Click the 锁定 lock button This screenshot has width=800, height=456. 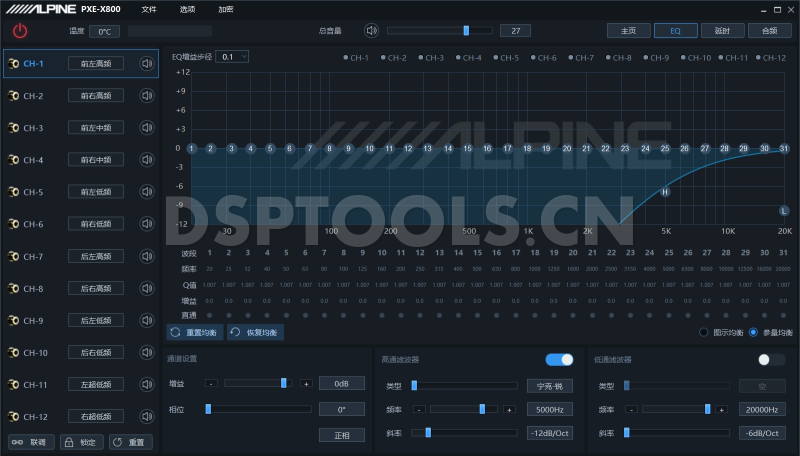[82, 442]
